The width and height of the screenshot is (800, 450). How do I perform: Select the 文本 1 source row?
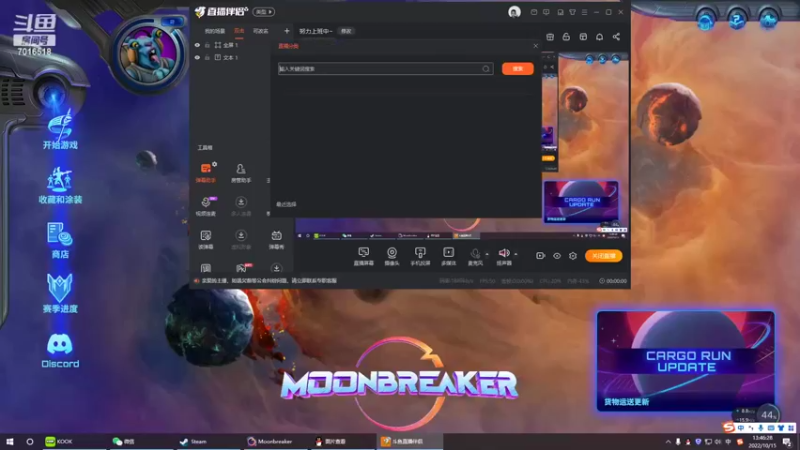point(230,58)
